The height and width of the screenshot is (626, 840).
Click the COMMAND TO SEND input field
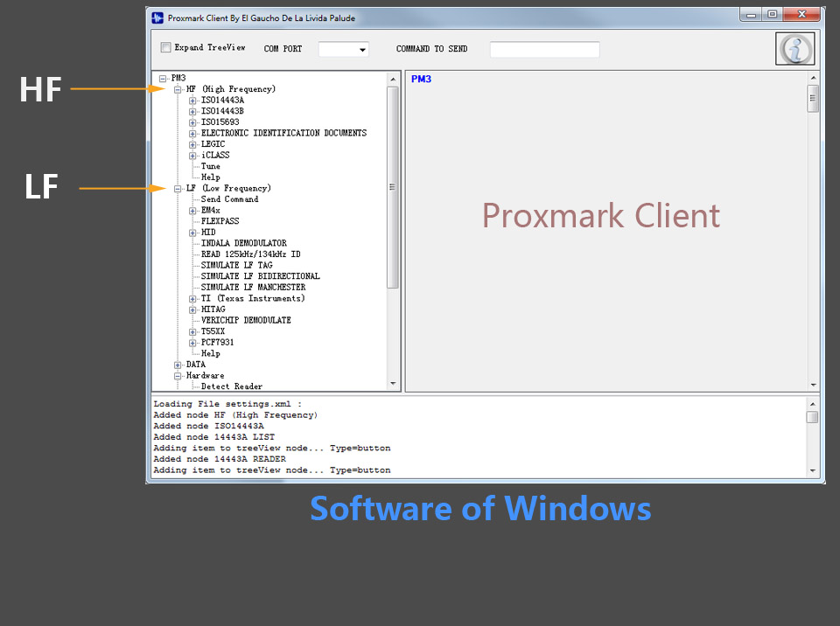coord(544,50)
